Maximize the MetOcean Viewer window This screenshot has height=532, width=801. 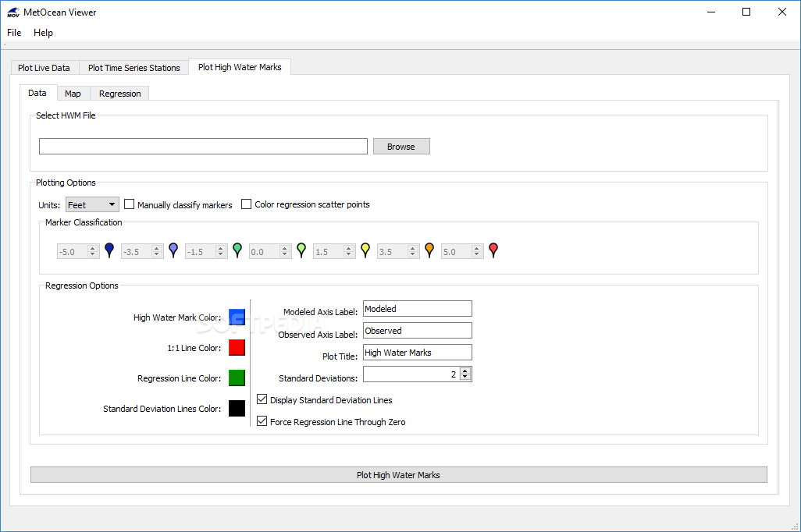tap(746, 12)
